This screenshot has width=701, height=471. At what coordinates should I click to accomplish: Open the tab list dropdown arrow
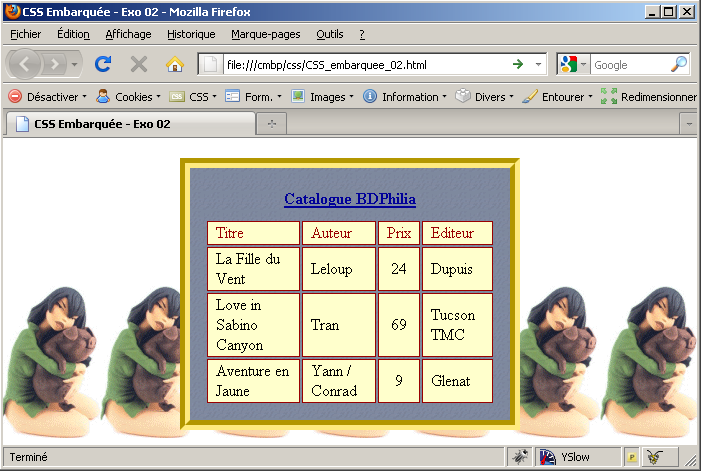(x=688, y=124)
